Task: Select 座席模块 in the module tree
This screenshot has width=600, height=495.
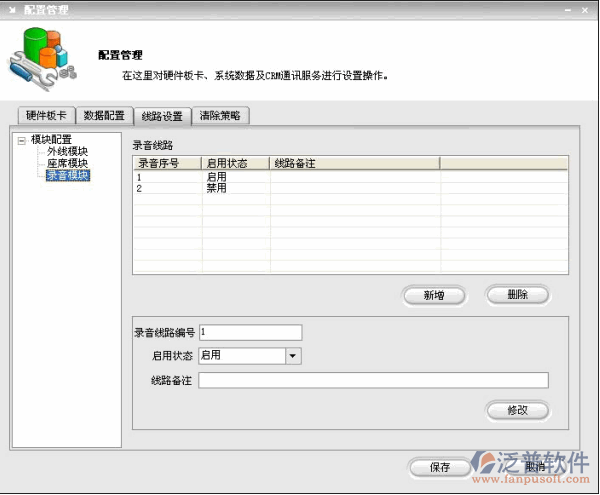Action: [67, 163]
